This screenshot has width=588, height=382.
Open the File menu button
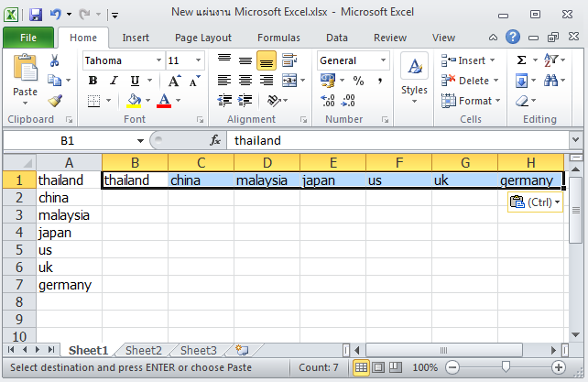pos(27,38)
